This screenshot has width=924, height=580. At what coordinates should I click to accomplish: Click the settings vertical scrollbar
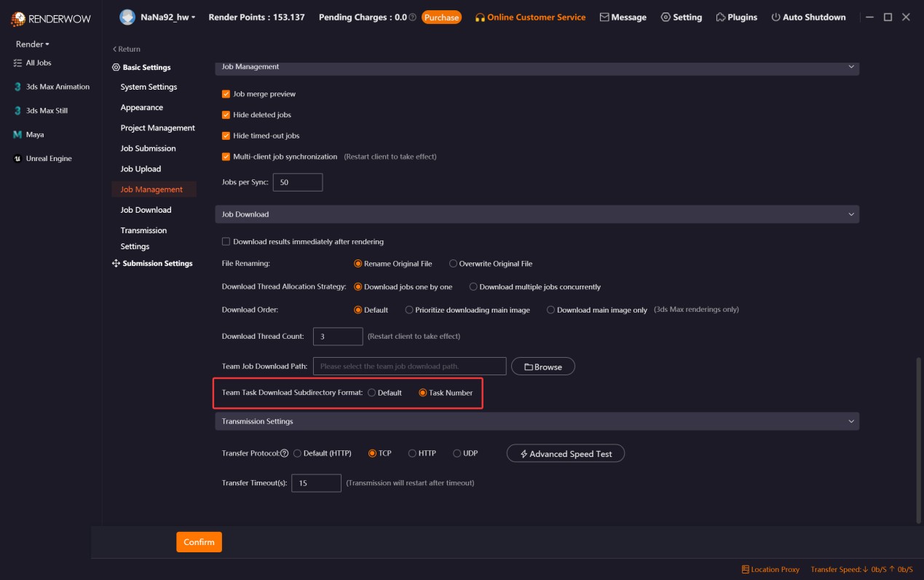pos(918,439)
